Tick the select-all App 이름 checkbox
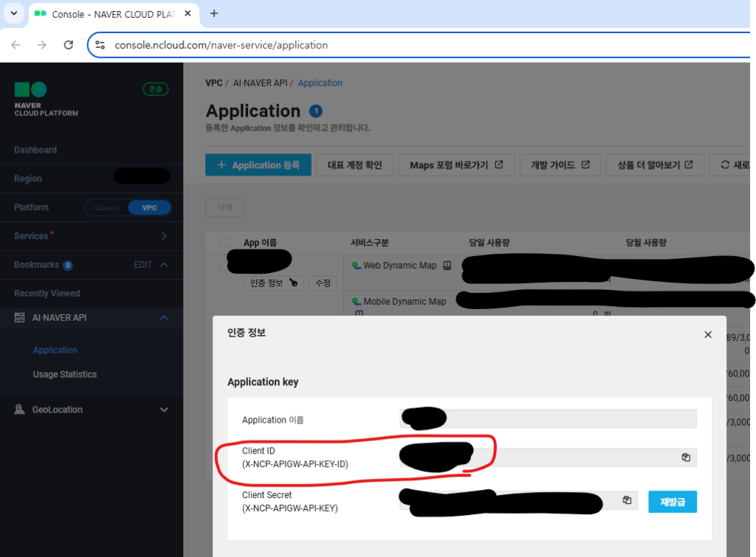This screenshot has width=756, height=557. click(x=225, y=243)
